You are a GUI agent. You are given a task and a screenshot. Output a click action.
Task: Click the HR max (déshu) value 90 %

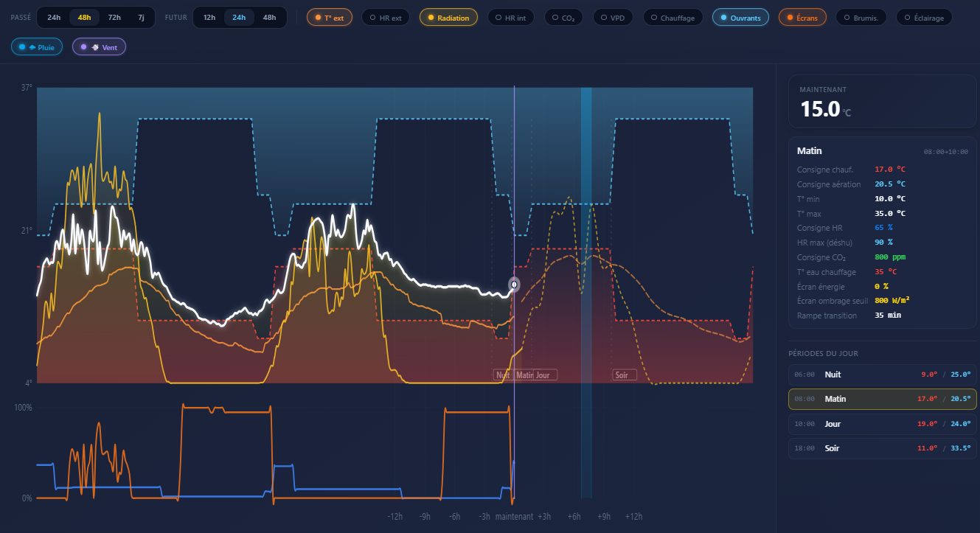tap(883, 243)
